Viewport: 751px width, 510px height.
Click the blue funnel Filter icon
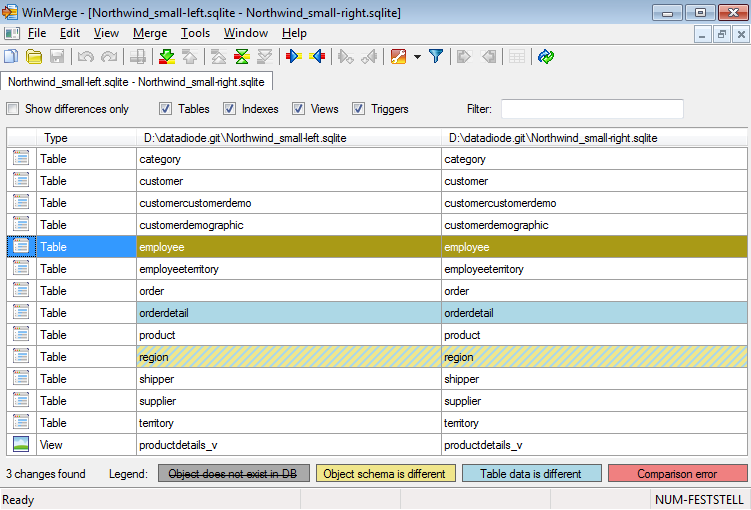tap(436, 57)
